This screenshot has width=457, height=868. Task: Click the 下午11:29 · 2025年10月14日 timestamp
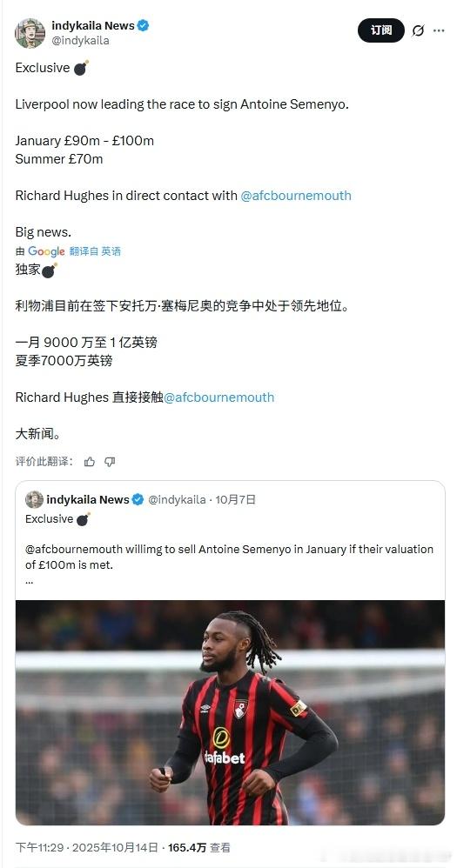(x=86, y=847)
